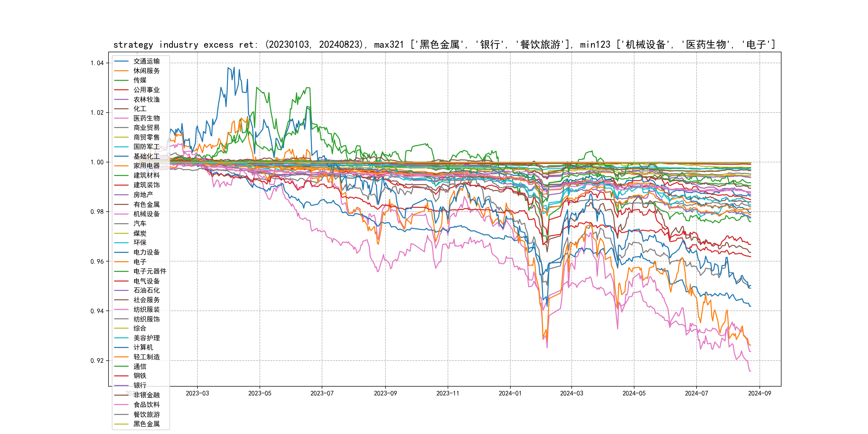Viewport: 868px width, 434px height.
Task: Click the 0.92 y-axis tick label
Action: point(97,361)
